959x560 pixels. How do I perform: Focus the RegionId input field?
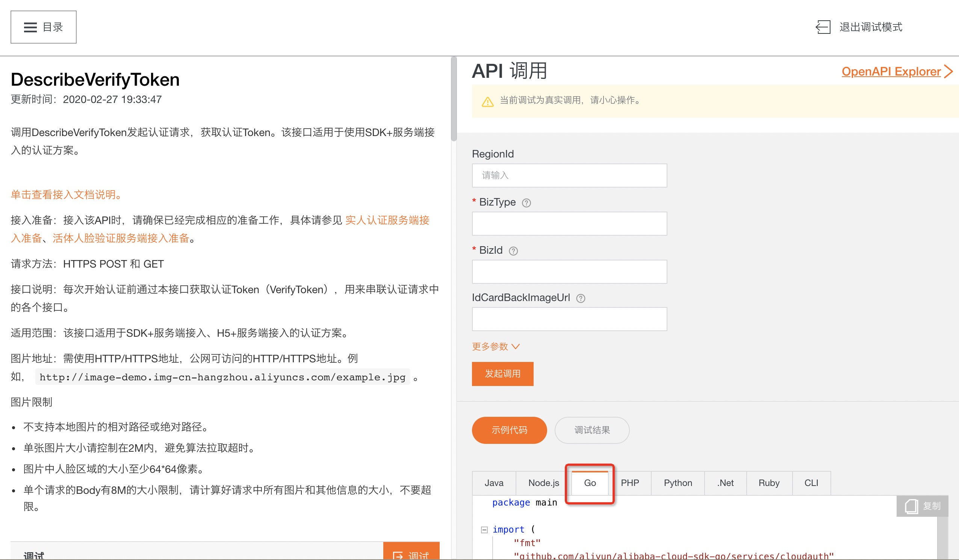[x=569, y=176]
